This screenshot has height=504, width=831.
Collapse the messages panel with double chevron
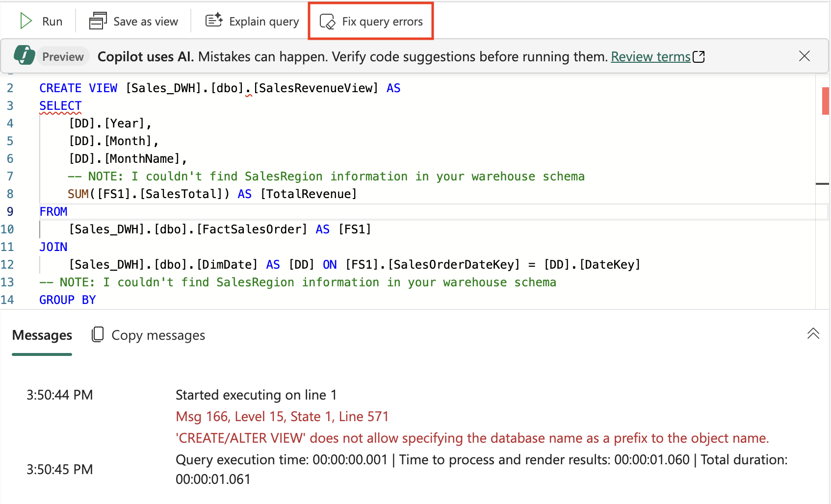(813, 333)
